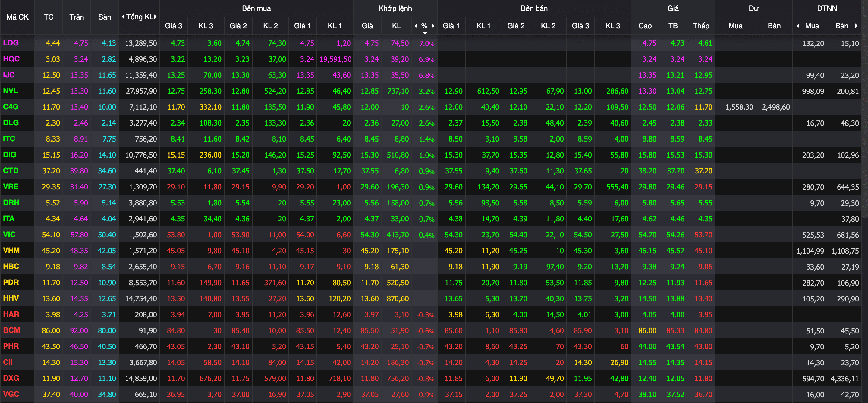Image resolution: width=868 pixels, height=403 pixels.
Task: Click VHM foreign buy 1,104,99
Action: (x=810, y=251)
